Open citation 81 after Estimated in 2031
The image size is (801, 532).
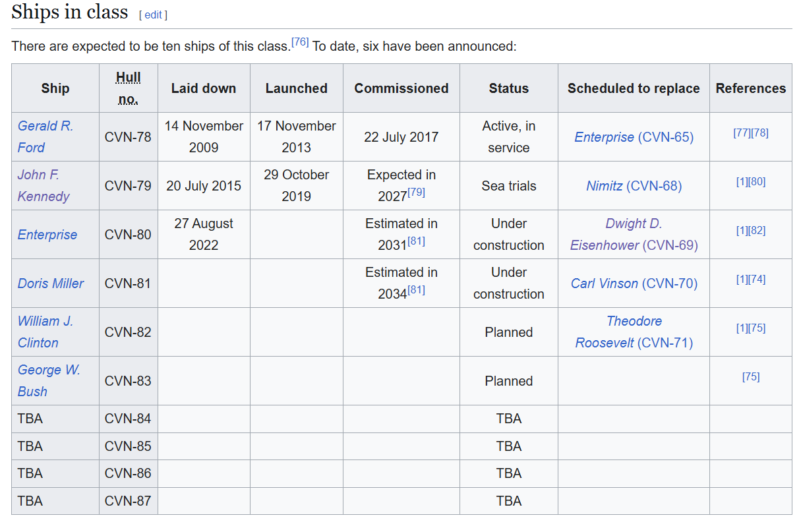pos(416,241)
